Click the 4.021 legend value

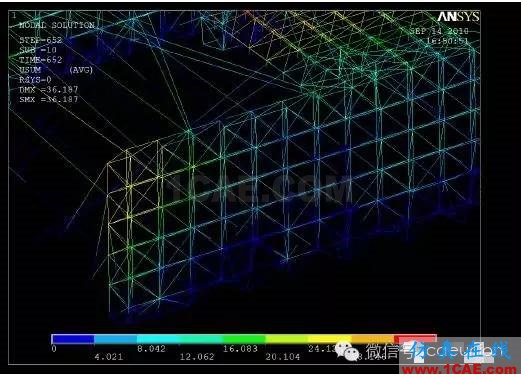click(109, 357)
